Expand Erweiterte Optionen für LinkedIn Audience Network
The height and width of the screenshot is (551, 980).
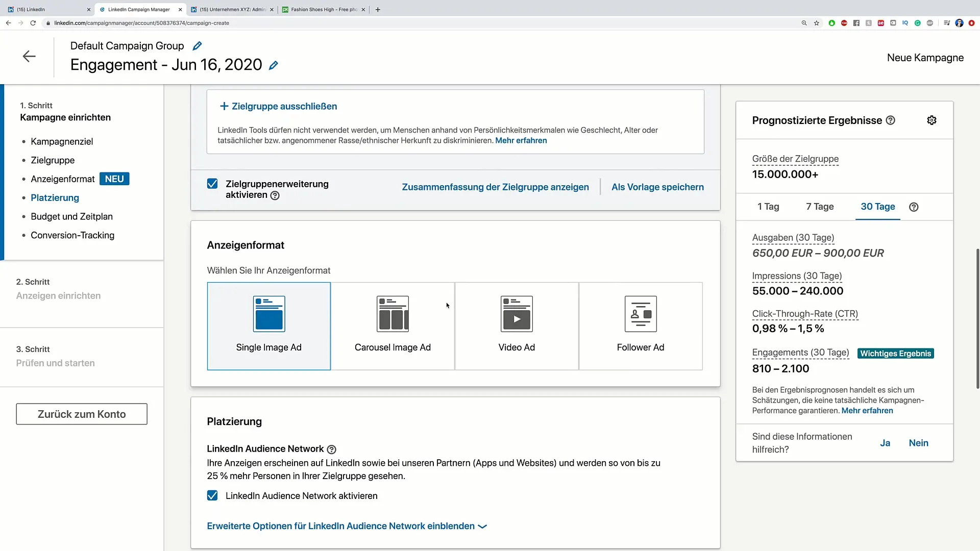pos(347,526)
